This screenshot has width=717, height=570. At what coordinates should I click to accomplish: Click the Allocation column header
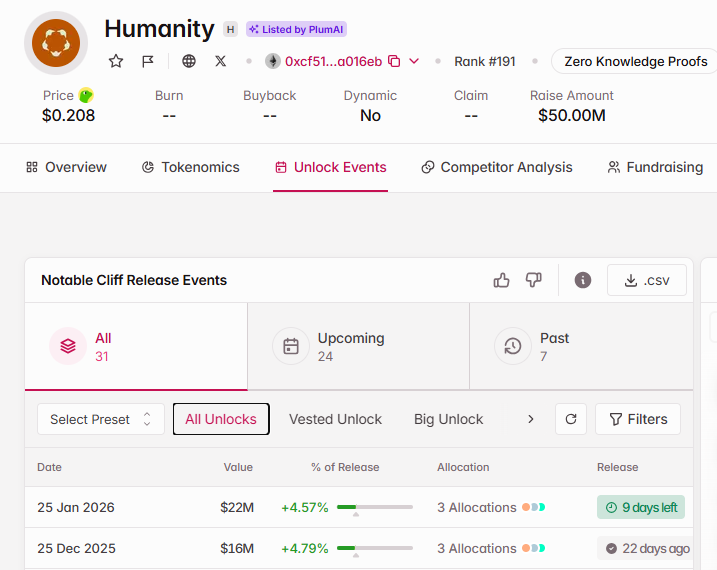pos(463,467)
